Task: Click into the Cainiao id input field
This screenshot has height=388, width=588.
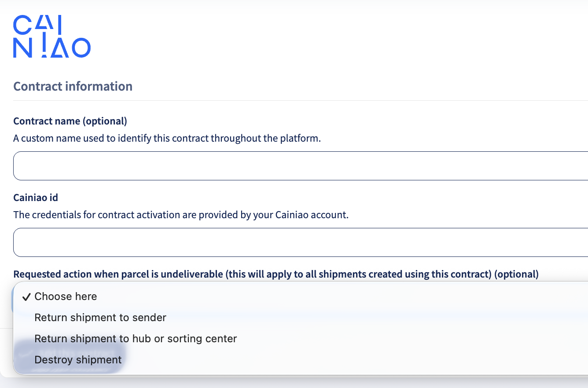Action: click(x=301, y=242)
